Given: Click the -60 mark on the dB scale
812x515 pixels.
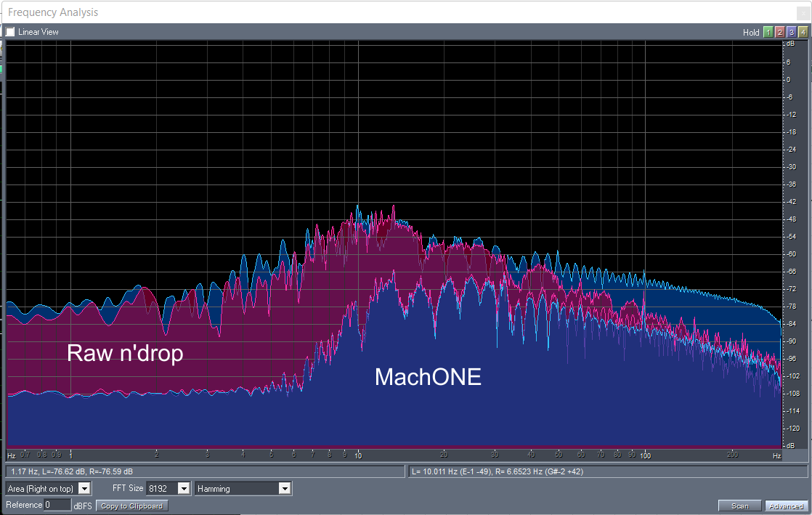Looking at the screenshot, I should (791, 254).
